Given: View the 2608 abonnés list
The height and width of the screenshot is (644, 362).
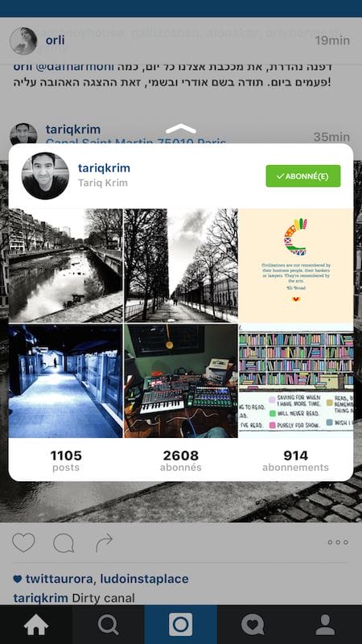Looking at the screenshot, I should point(180,460).
